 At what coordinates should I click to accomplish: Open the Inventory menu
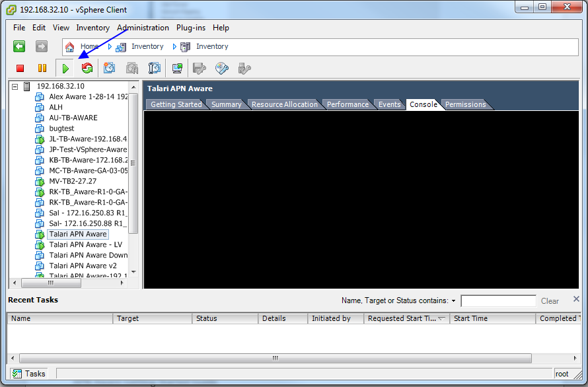click(x=92, y=28)
